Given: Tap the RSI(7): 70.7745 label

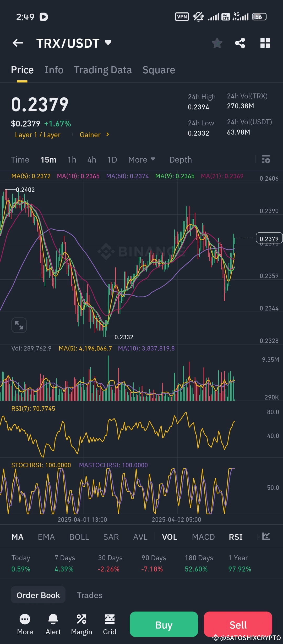Looking at the screenshot, I should (33, 409).
